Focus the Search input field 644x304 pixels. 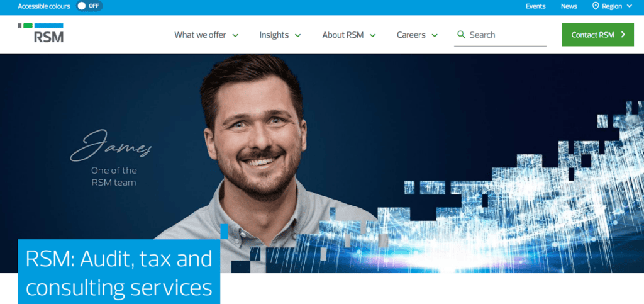click(x=500, y=35)
